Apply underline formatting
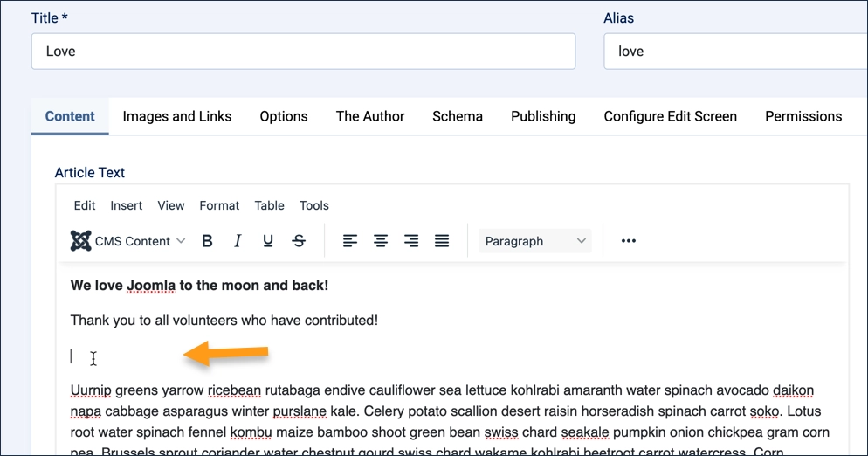The width and height of the screenshot is (868, 456). [x=268, y=241]
